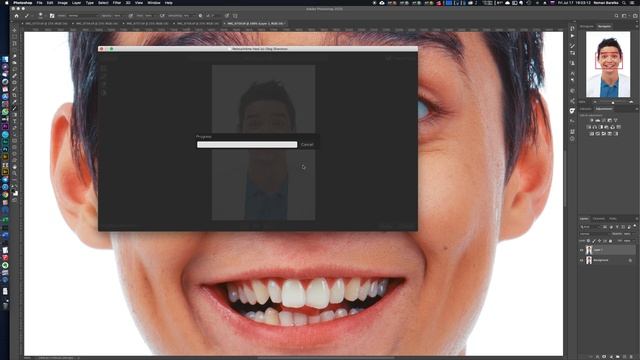Click the progress bar in the dialog
The image size is (640, 360).
click(247, 144)
